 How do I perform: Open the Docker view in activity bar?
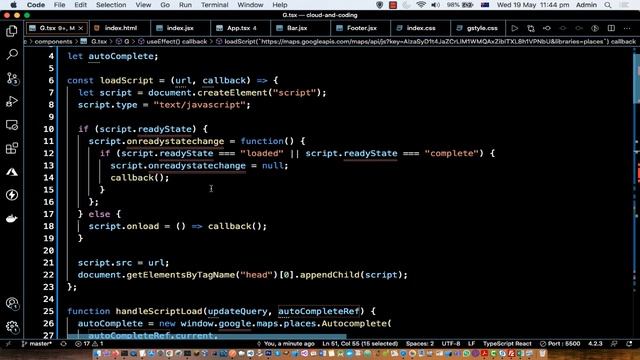(12, 219)
